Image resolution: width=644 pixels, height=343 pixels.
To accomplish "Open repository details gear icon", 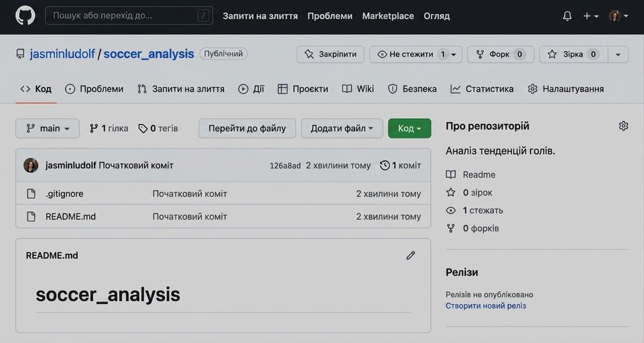I will click(624, 126).
